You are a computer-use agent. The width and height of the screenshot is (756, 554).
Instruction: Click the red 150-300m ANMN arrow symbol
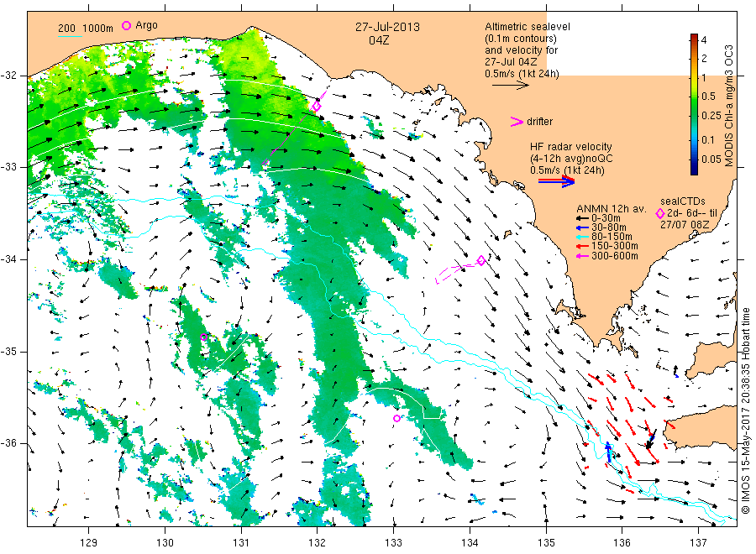point(582,247)
